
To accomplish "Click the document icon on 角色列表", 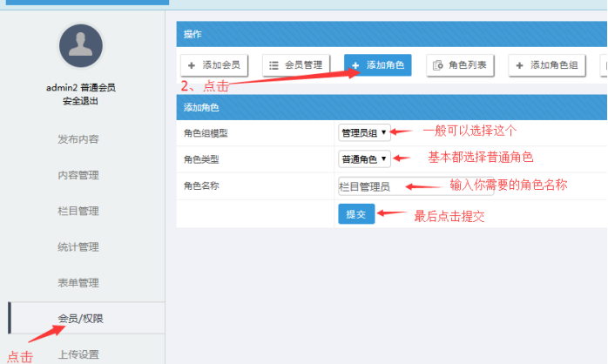I will pyautogui.click(x=437, y=65).
